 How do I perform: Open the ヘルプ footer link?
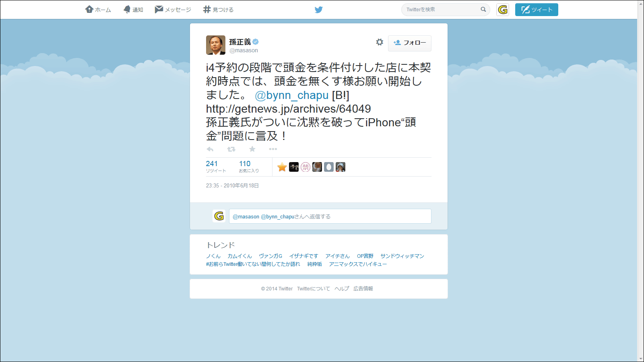point(342,289)
